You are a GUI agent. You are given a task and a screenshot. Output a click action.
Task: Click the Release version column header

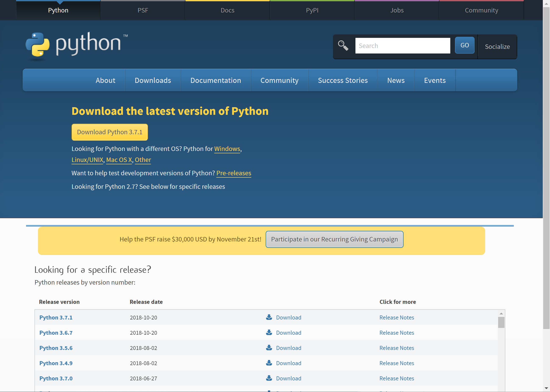59,302
